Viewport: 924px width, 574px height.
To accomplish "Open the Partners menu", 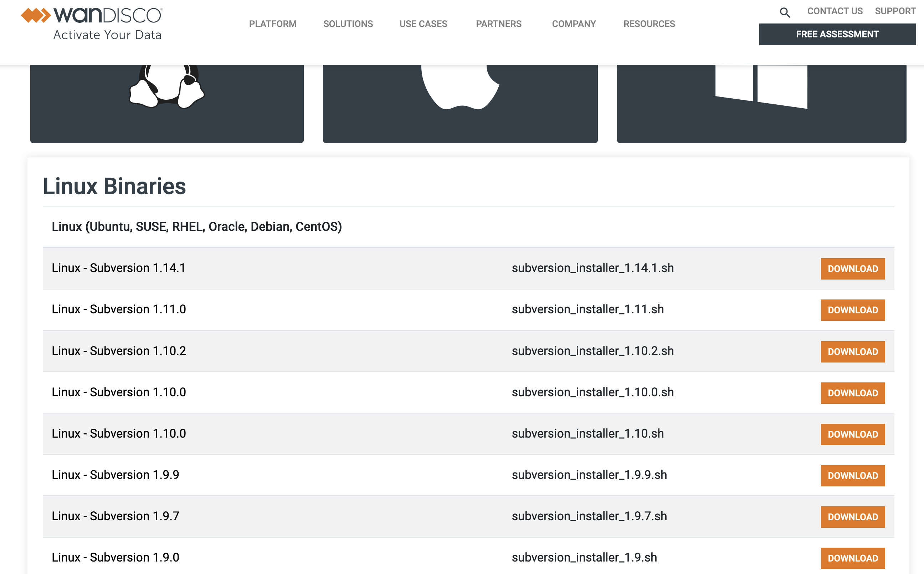I will point(498,24).
